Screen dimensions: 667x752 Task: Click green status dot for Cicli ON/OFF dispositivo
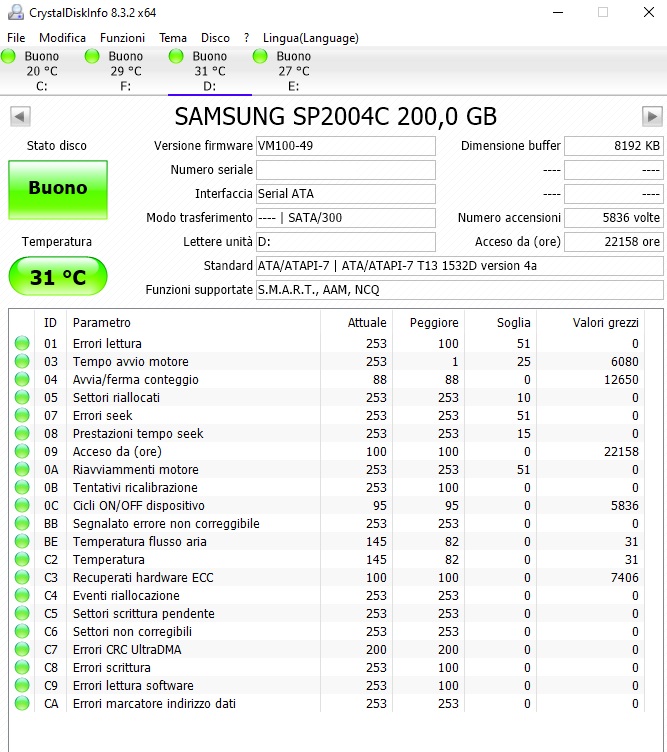(22, 505)
